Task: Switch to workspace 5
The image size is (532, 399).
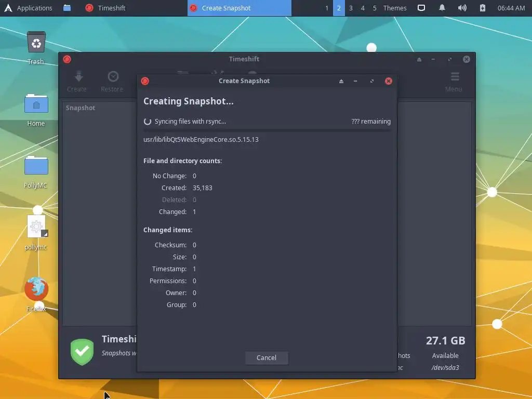Action: (375, 8)
